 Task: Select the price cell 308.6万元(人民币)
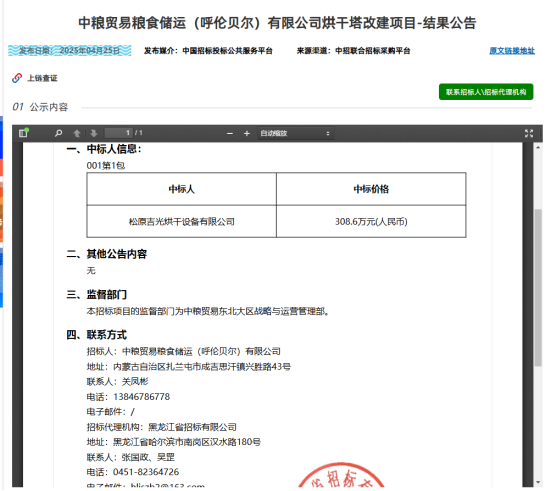(x=371, y=222)
